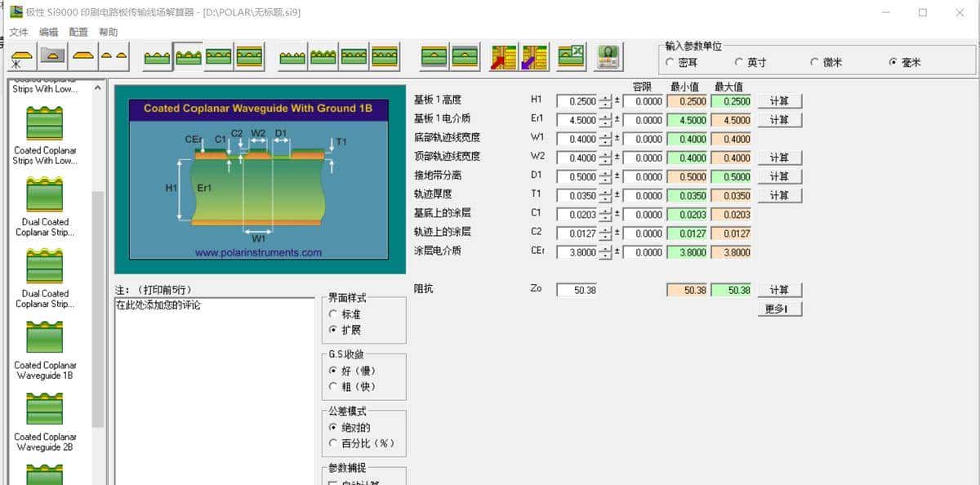Click the rightmost ohm calculator toolbar icon
980x485 pixels.
tap(608, 57)
